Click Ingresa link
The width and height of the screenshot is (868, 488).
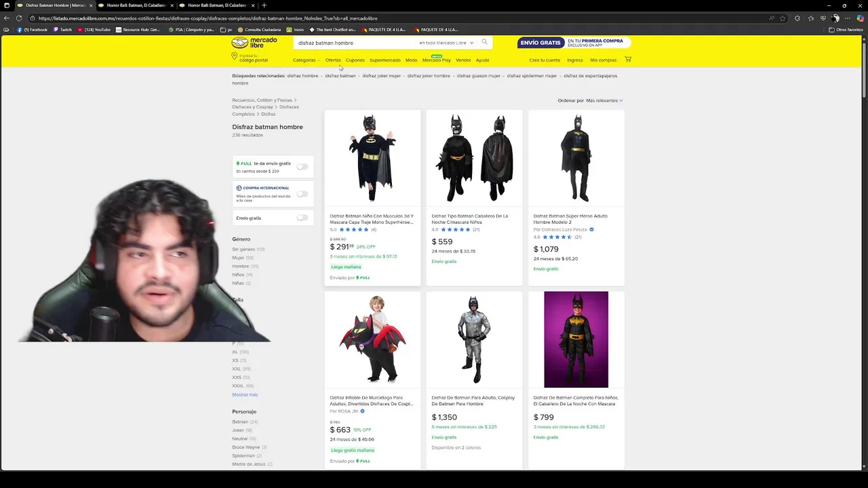click(575, 60)
